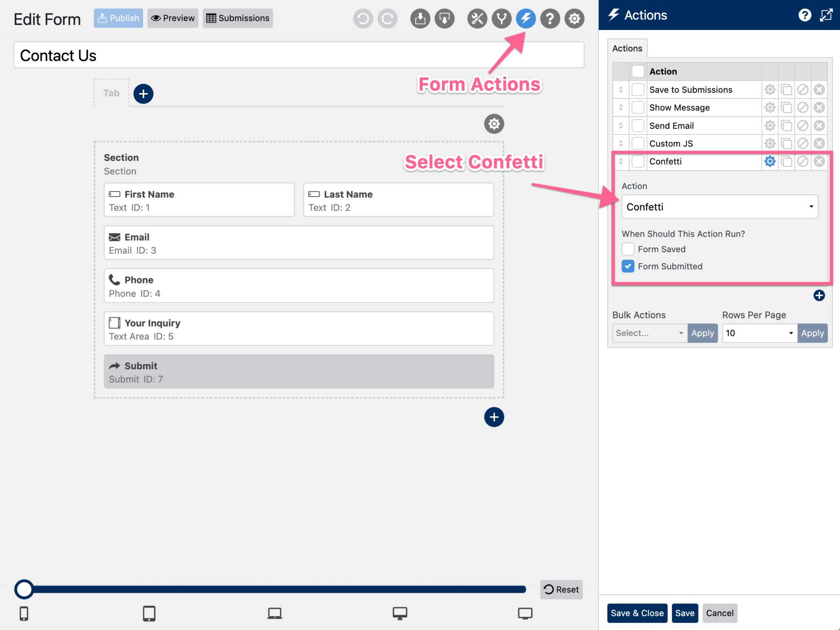Click the Save & Close button
Image resolution: width=840 pixels, height=630 pixels.
point(637,613)
